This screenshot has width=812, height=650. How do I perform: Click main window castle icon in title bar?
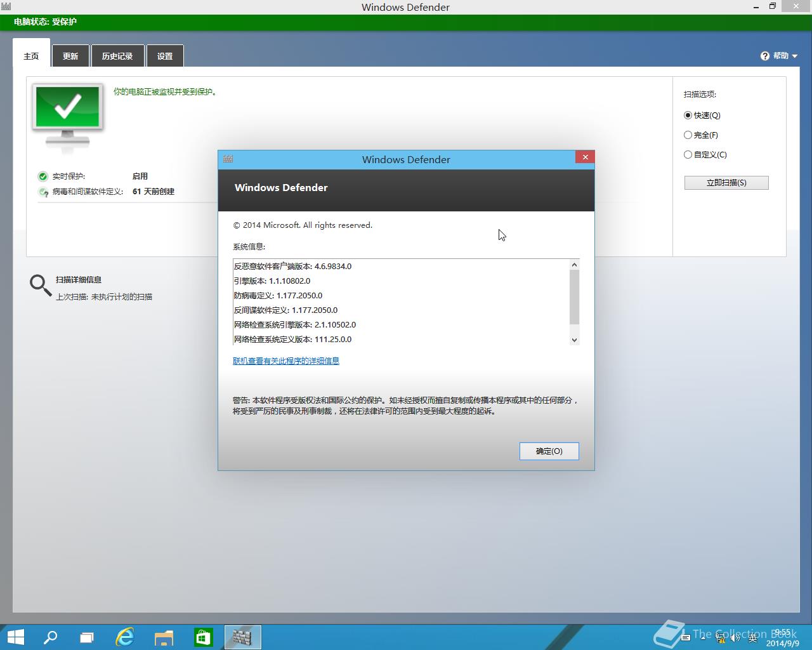pos(6,7)
